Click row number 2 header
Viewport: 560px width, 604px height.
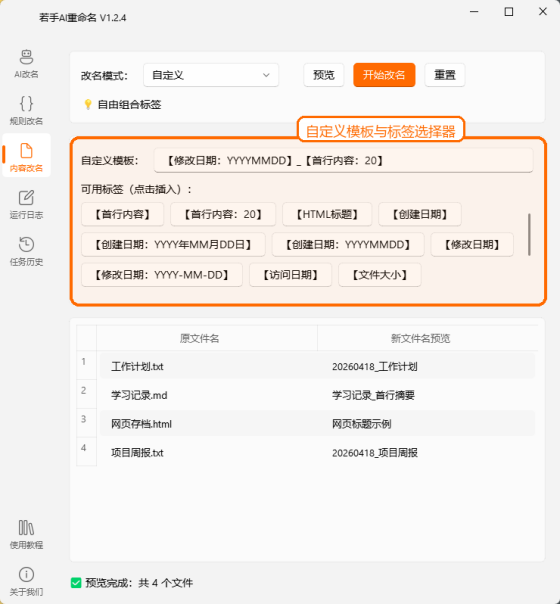(x=87, y=394)
